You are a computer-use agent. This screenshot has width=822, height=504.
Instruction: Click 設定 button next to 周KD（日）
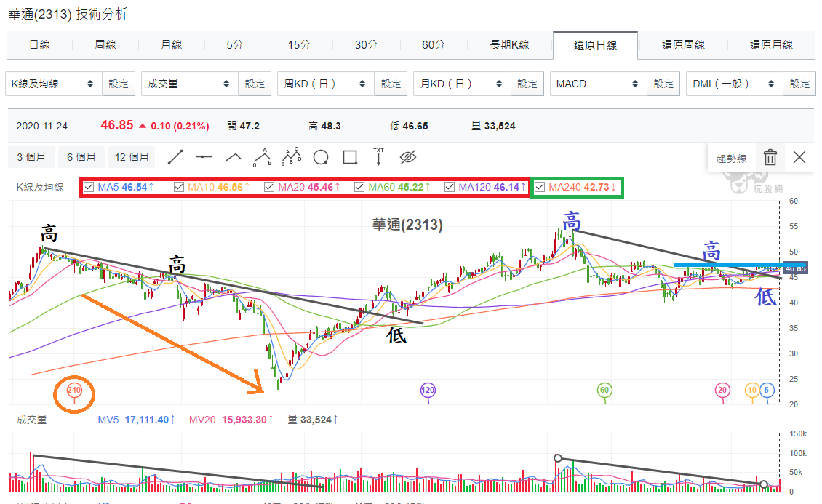click(391, 84)
